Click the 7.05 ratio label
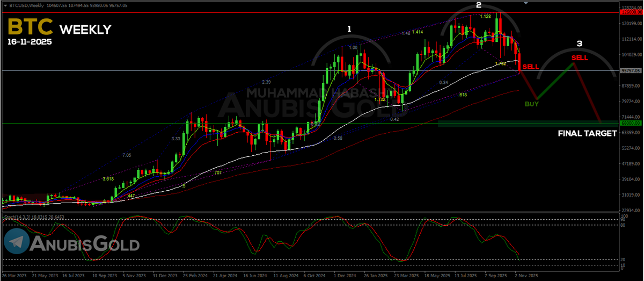This screenshot has height=281, width=644. (x=127, y=155)
